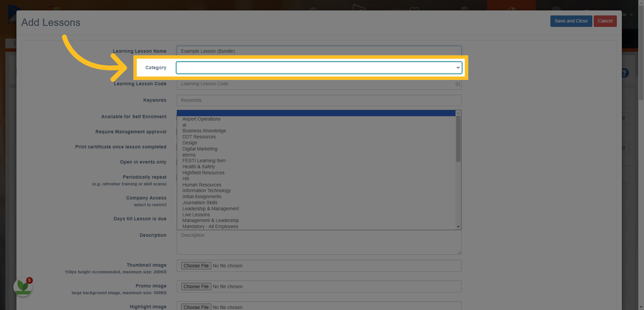
Task: Select Information Technology category
Action: [316, 190]
